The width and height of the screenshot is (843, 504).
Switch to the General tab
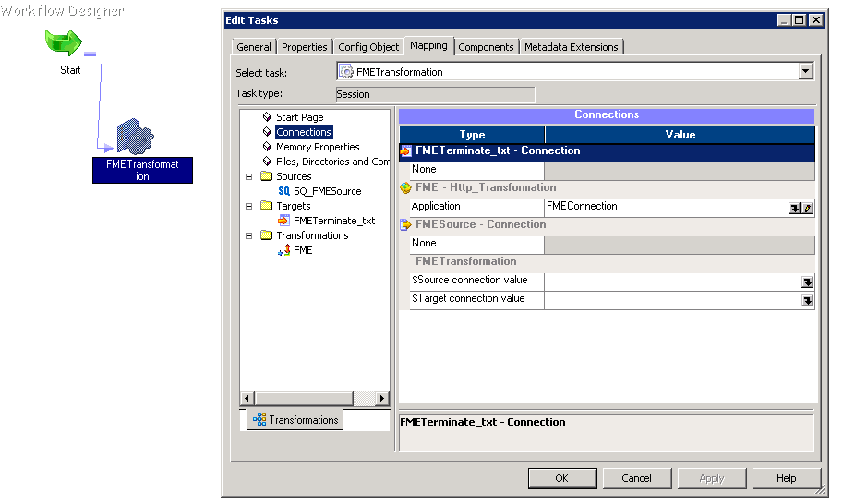[x=254, y=47]
